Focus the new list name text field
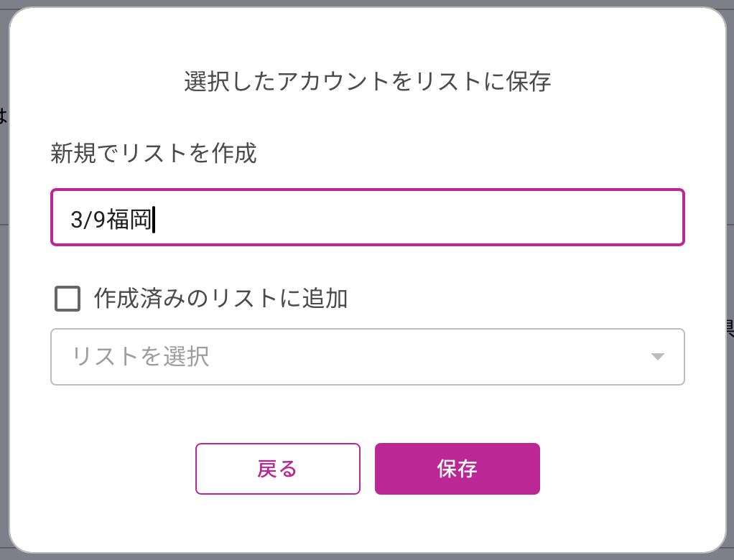The height and width of the screenshot is (560, 734). point(367,218)
